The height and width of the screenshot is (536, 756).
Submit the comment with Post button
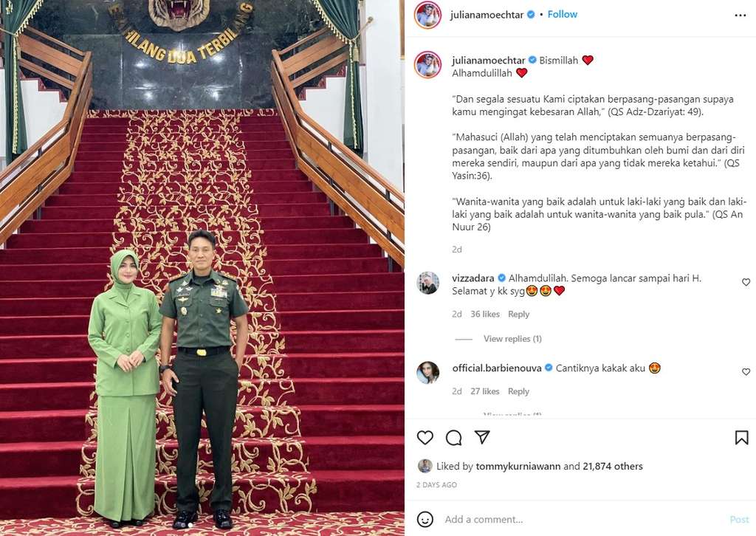point(739,520)
